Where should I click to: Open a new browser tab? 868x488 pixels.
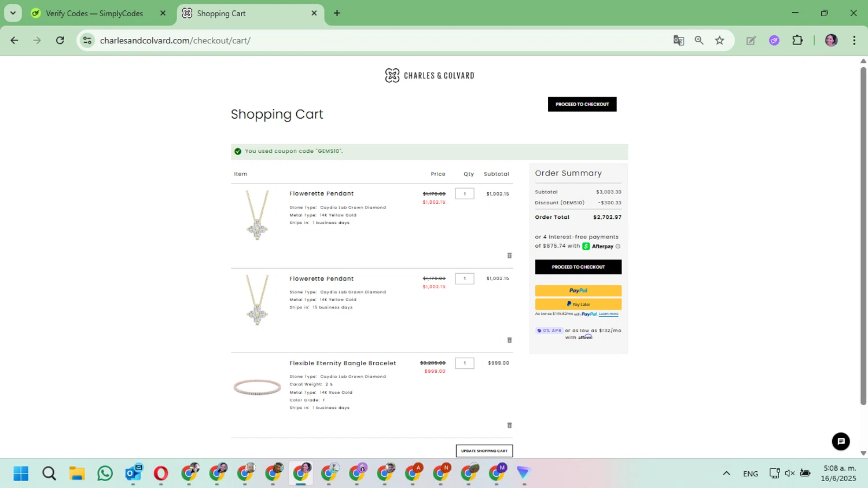click(337, 13)
